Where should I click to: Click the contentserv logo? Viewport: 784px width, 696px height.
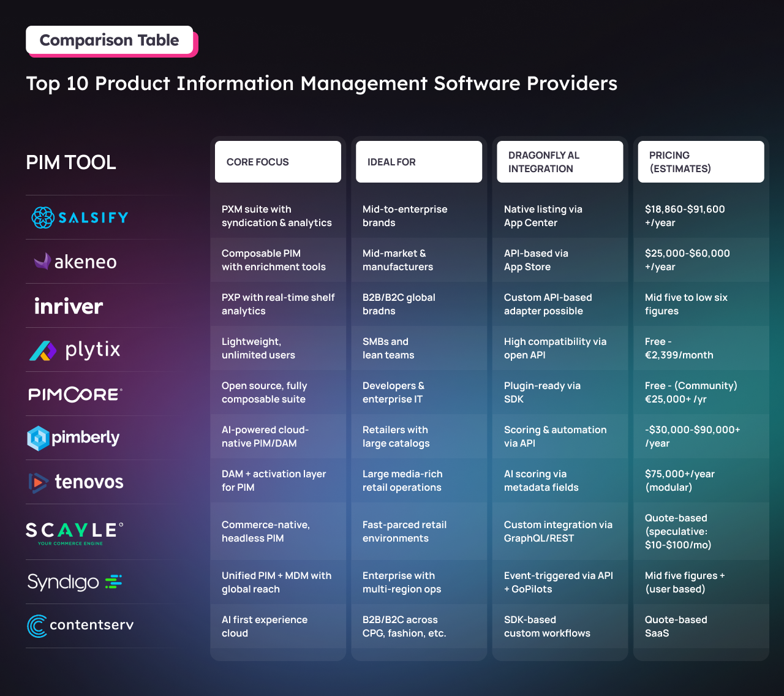pos(80,626)
